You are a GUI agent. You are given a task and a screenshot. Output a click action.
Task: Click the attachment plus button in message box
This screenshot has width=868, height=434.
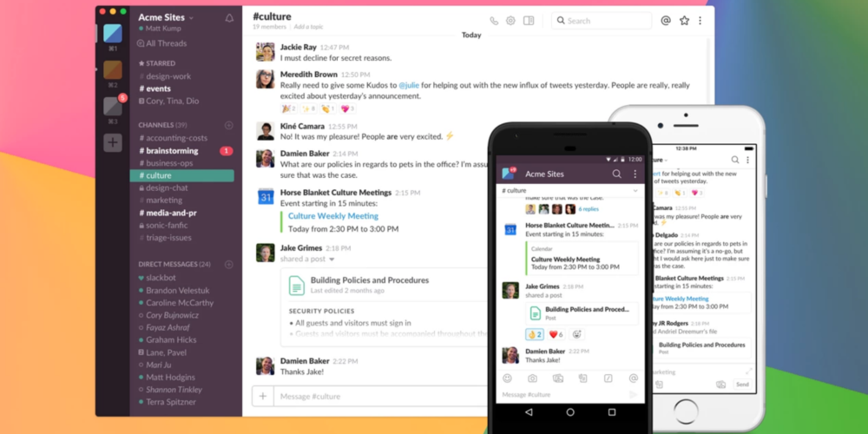(x=263, y=396)
